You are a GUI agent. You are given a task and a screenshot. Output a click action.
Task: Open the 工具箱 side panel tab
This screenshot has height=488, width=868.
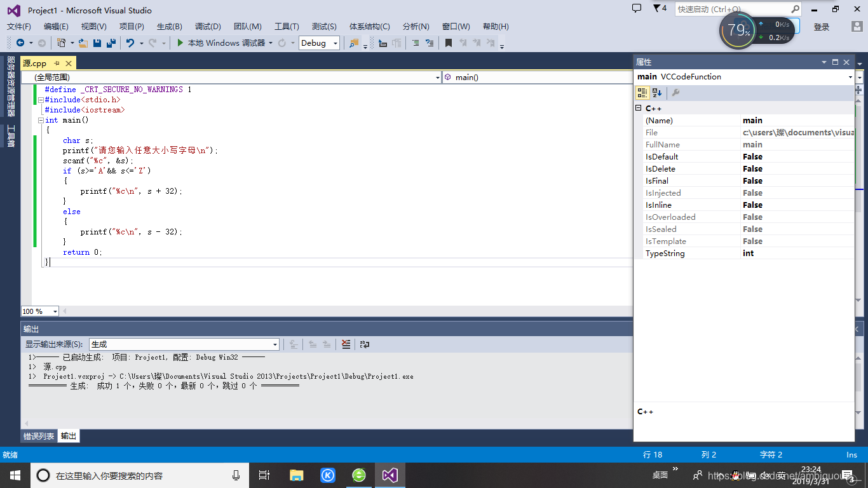[11, 136]
